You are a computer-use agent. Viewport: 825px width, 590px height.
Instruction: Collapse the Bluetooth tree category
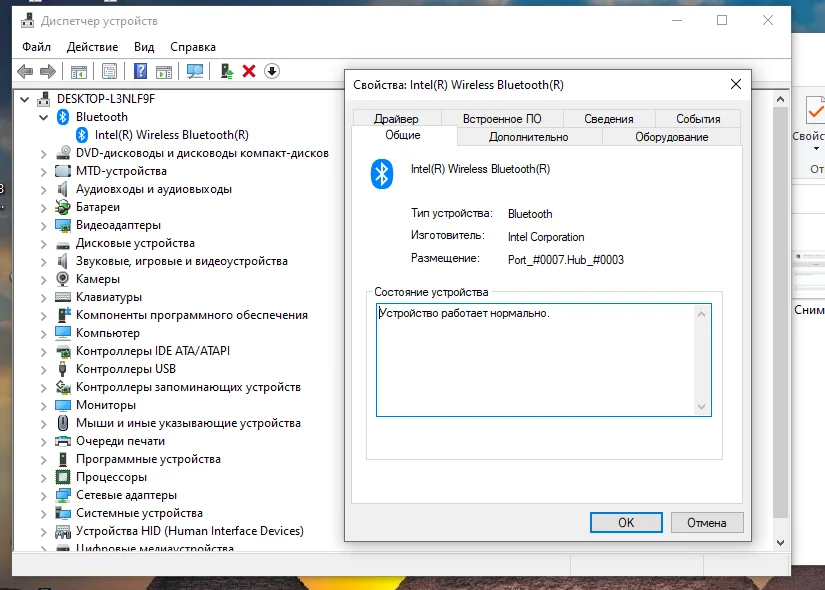(x=44, y=117)
